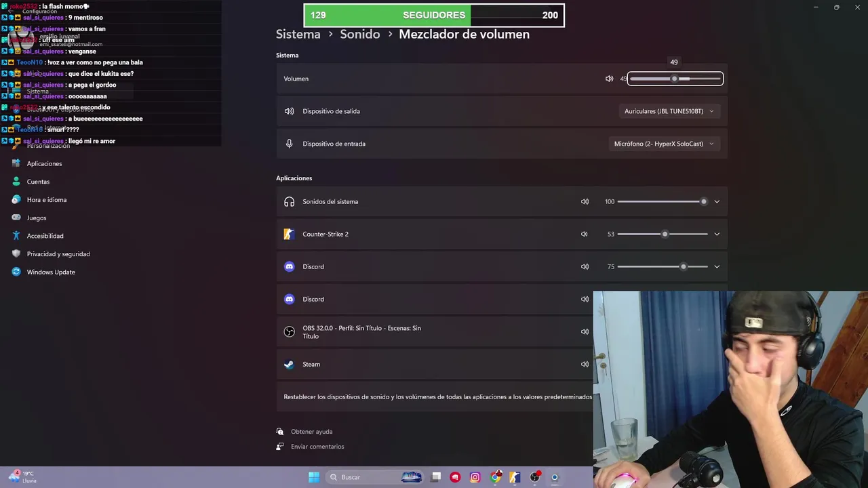Click the Settings gear on the taskbar

[555, 477]
